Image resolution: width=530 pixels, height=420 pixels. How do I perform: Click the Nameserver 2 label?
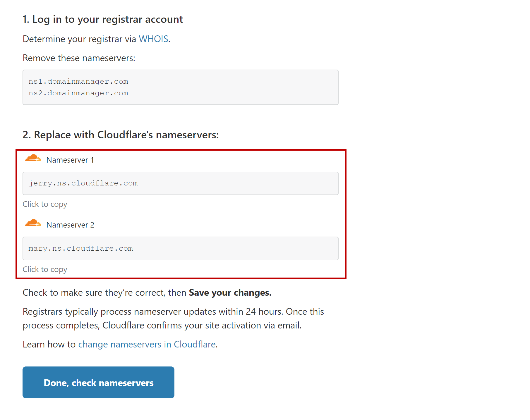tap(70, 225)
